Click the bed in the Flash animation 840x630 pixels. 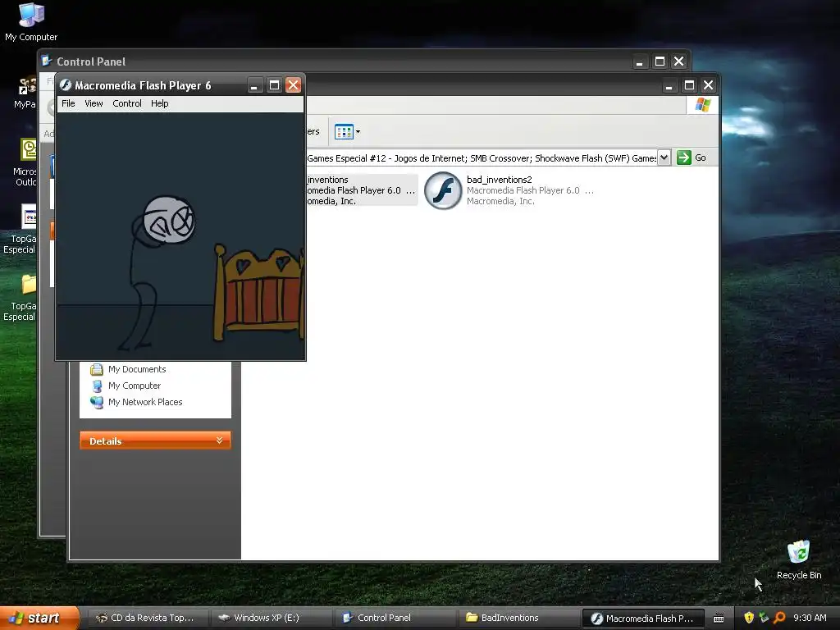[x=258, y=292]
